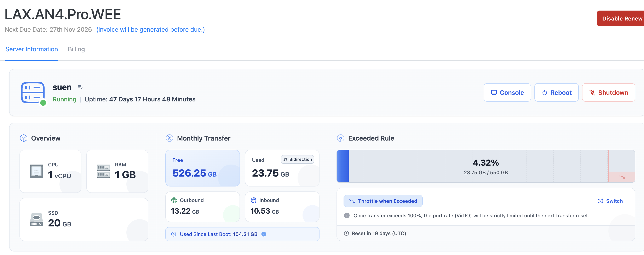Open the server Console
The width and height of the screenshot is (644, 255).
pos(507,92)
